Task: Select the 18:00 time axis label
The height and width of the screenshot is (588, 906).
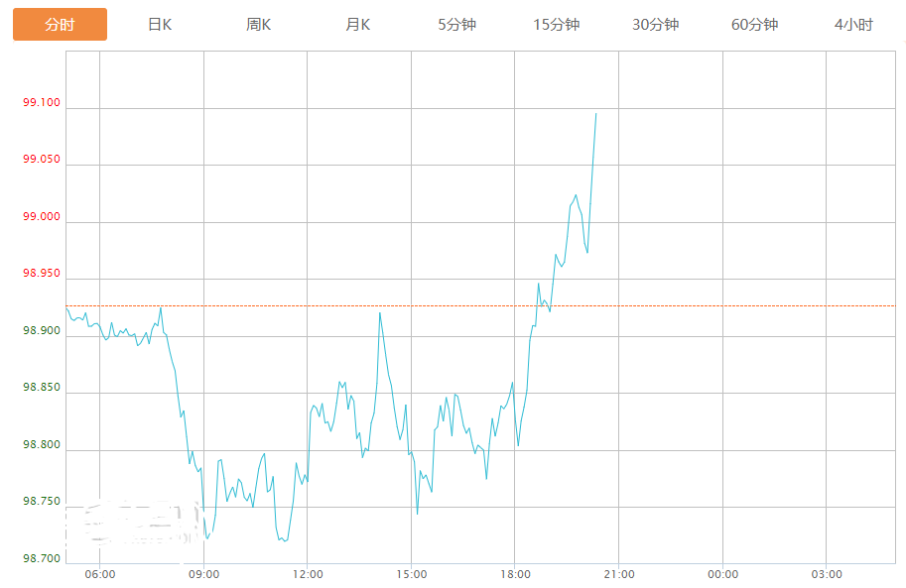Action: pyautogui.click(x=515, y=574)
